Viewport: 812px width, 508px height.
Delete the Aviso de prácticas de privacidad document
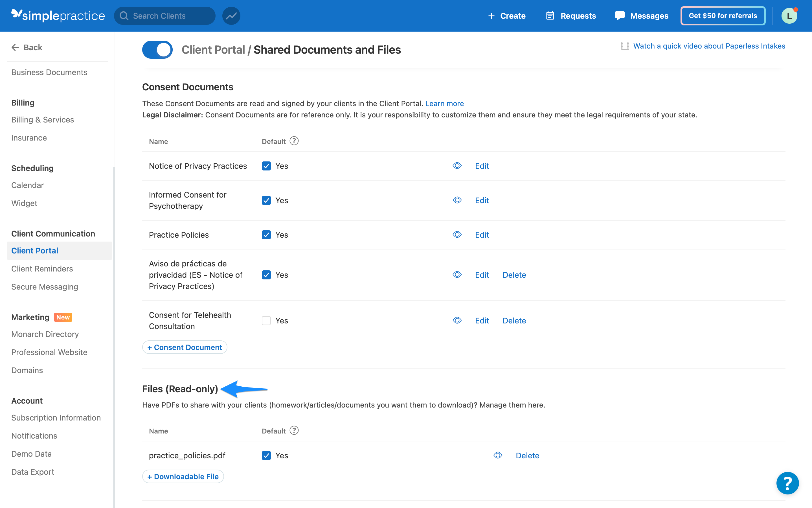(514, 275)
